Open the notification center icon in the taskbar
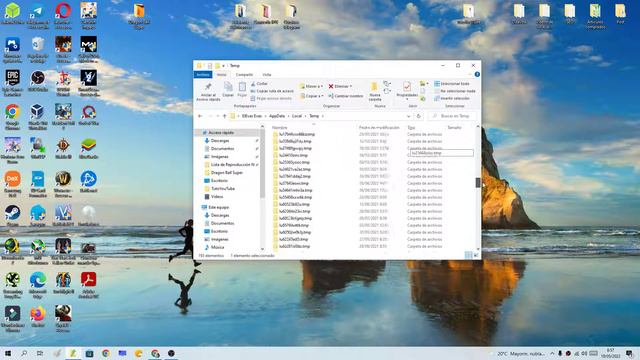The image size is (640, 360). click(x=629, y=353)
